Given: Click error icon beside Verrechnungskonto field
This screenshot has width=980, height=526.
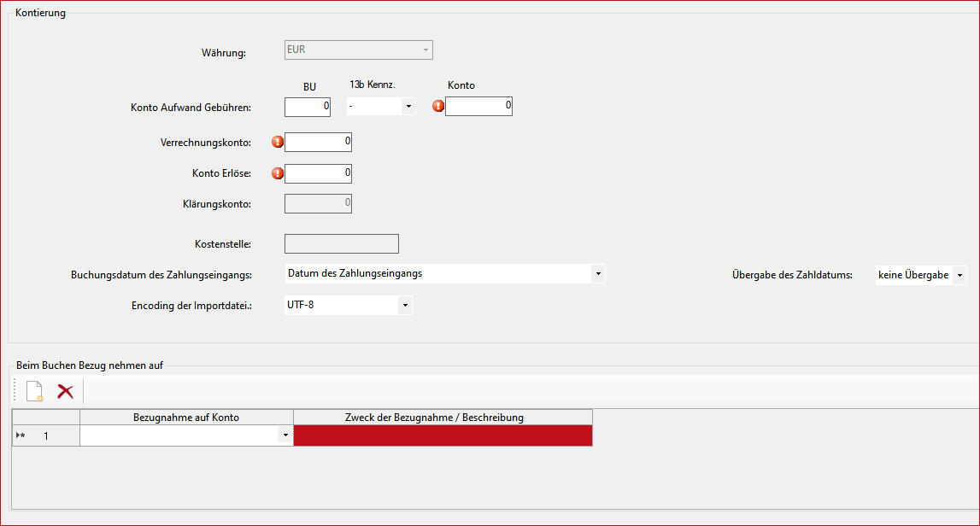Looking at the screenshot, I should coord(277,142).
